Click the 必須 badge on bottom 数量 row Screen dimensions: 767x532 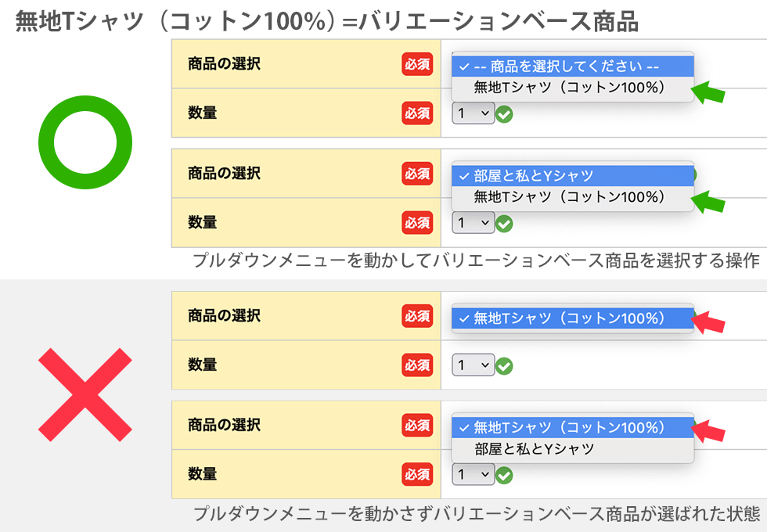click(417, 474)
